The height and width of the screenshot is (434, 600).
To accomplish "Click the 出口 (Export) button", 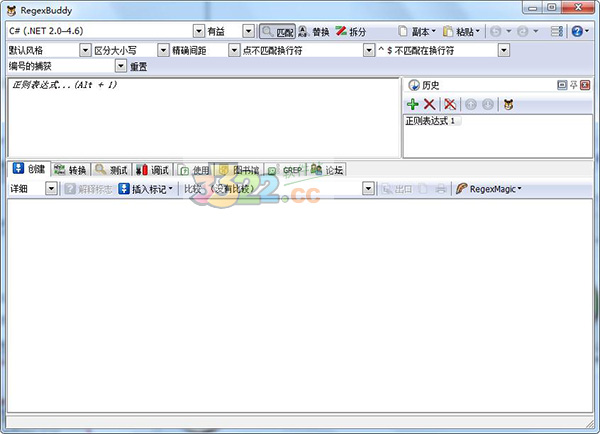I will (x=397, y=189).
